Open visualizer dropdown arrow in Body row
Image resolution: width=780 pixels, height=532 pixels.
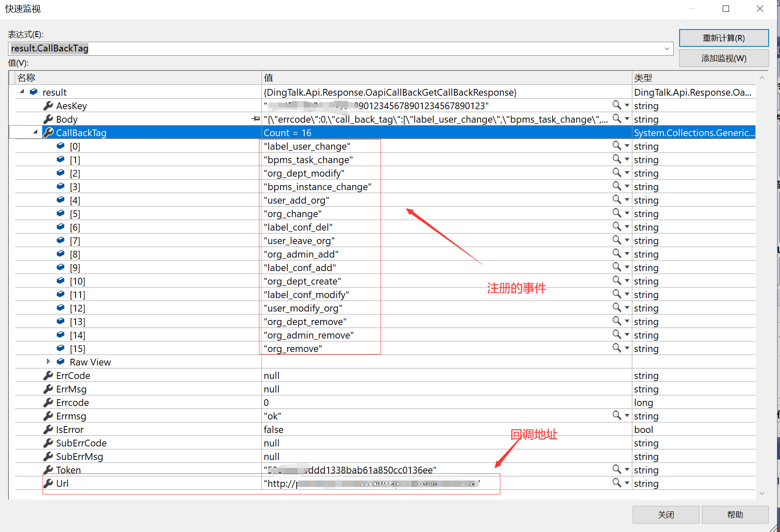(627, 119)
